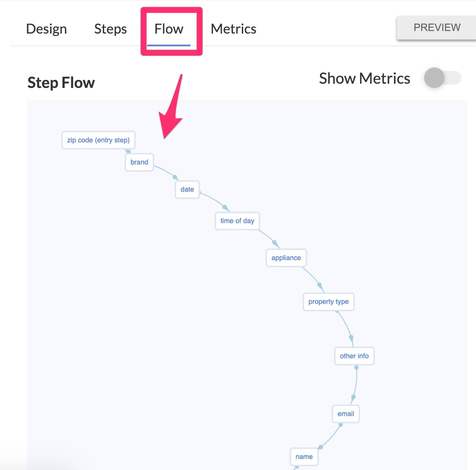Select the appliance step node
This screenshot has height=470, width=476.
[286, 258]
